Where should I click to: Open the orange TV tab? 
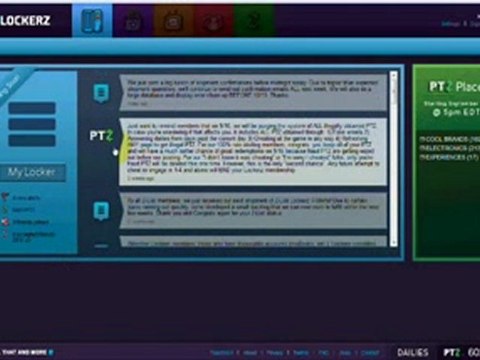[173, 21]
